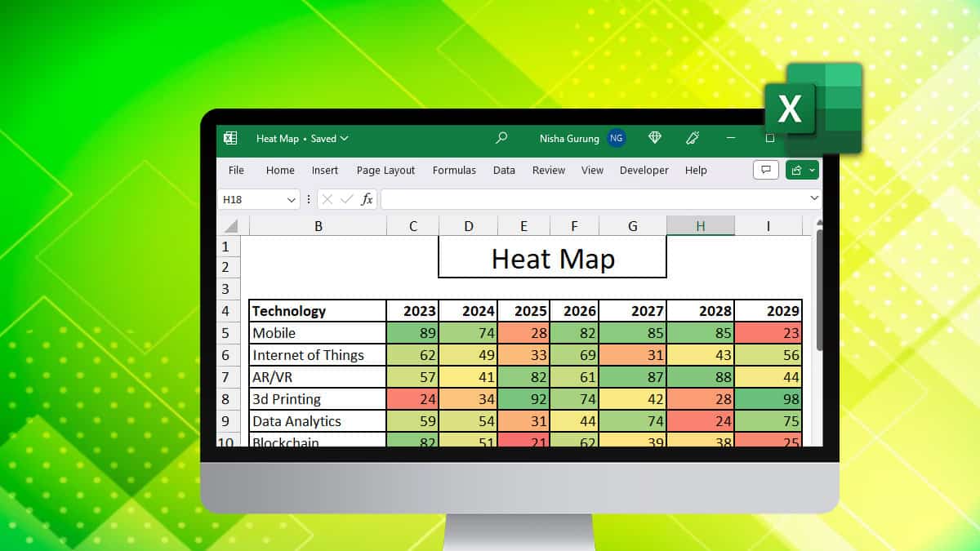
Task: Switch to the Developer tab
Action: pyautogui.click(x=644, y=170)
